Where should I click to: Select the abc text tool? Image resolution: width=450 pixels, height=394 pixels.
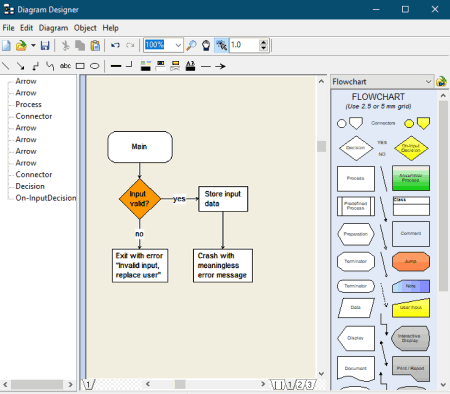(x=65, y=66)
